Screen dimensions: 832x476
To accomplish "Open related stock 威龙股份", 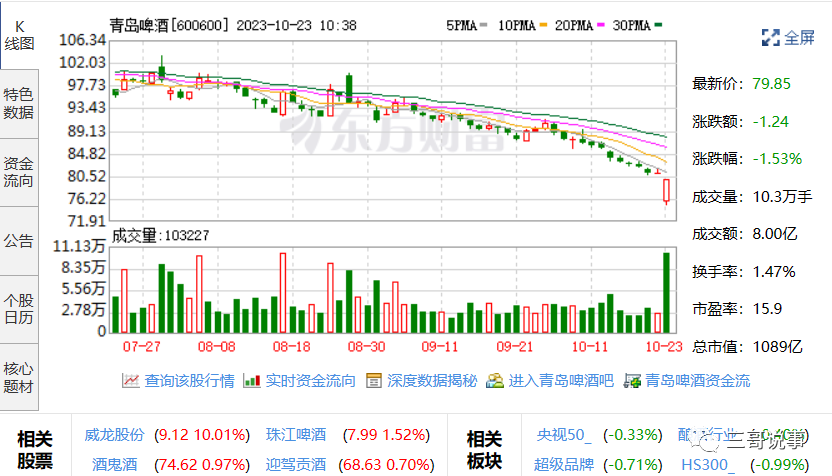I will [114, 435].
